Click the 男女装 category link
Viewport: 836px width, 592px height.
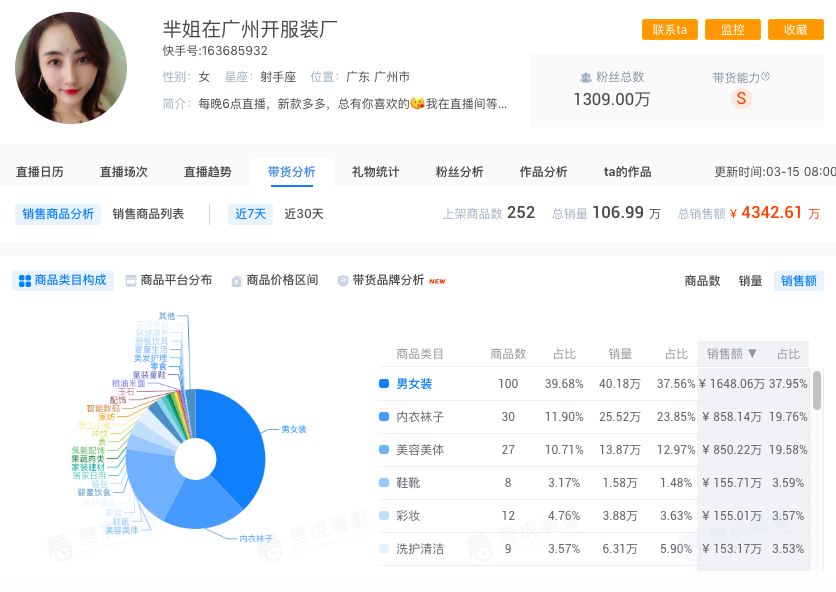414,383
